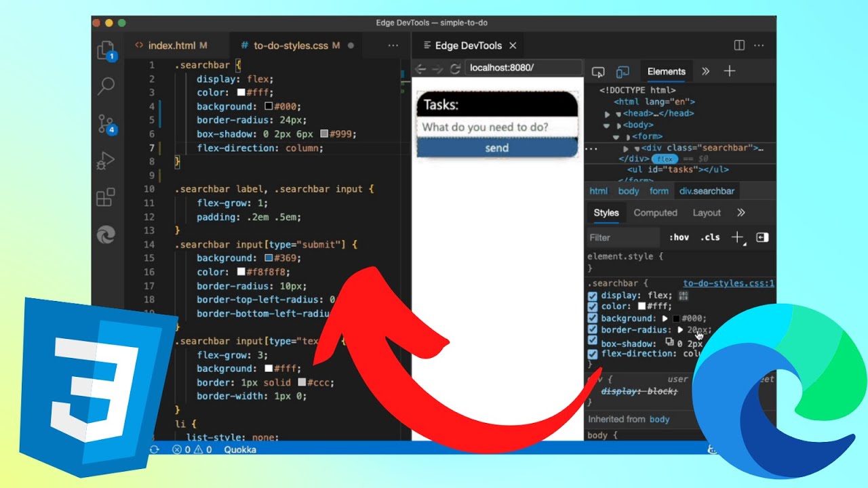This screenshot has height=488, width=868.
Task: Click the split editor icon
Action: tap(739, 45)
